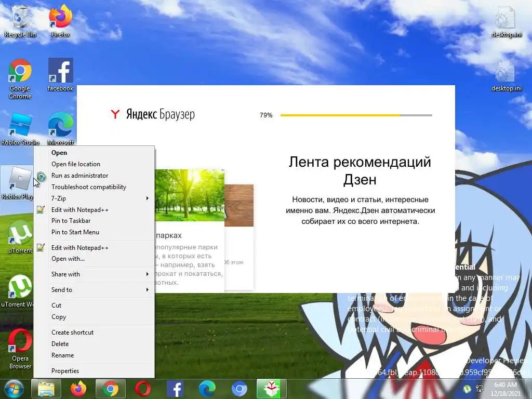Screen dimensions: 532x399
Task: Open the clock showing 6:40 AM
Action: (505, 389)
